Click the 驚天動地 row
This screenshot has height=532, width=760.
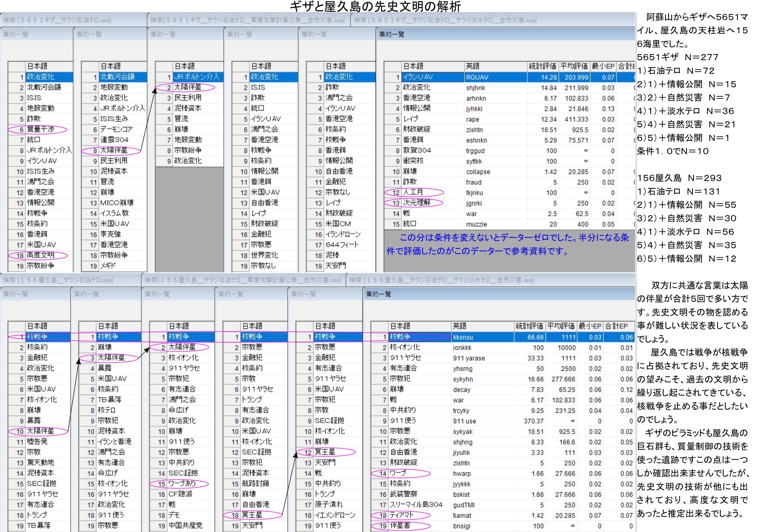[40, 462]
